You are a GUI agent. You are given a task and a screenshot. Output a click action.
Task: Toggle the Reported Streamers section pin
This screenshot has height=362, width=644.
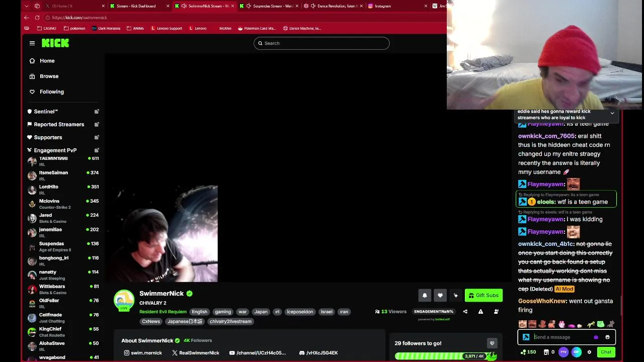point(97,124)
